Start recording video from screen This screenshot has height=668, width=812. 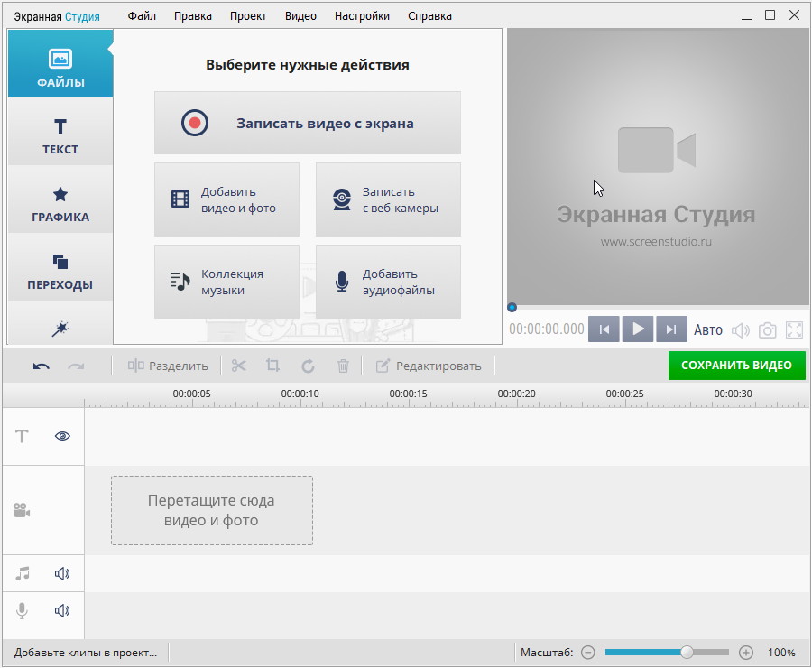coord(307,124)
